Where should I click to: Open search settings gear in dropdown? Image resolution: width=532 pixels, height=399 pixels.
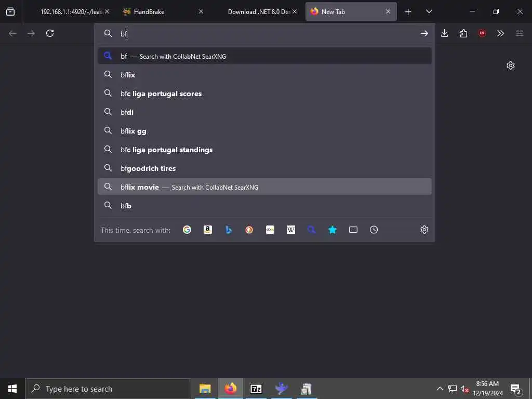click(424, 230)
